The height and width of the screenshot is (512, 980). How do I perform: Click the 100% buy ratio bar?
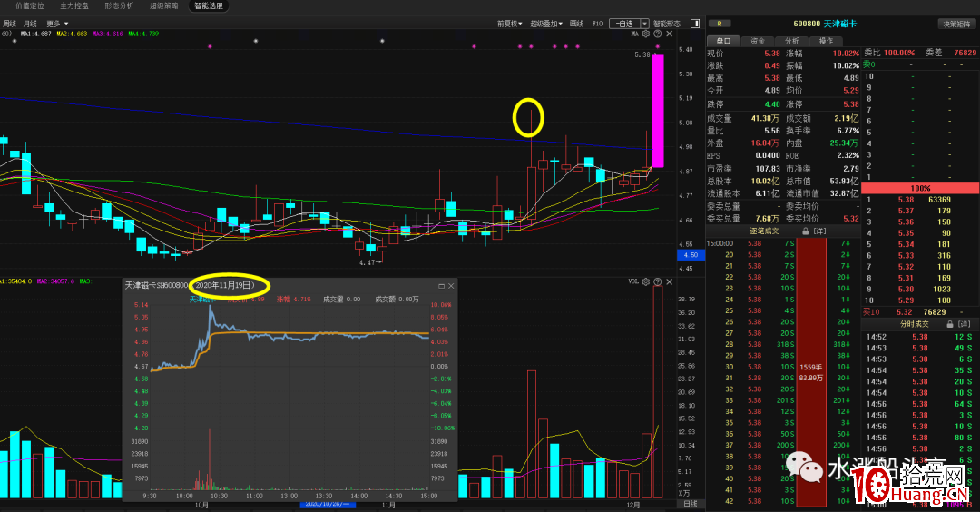click(x=920, y=188)
